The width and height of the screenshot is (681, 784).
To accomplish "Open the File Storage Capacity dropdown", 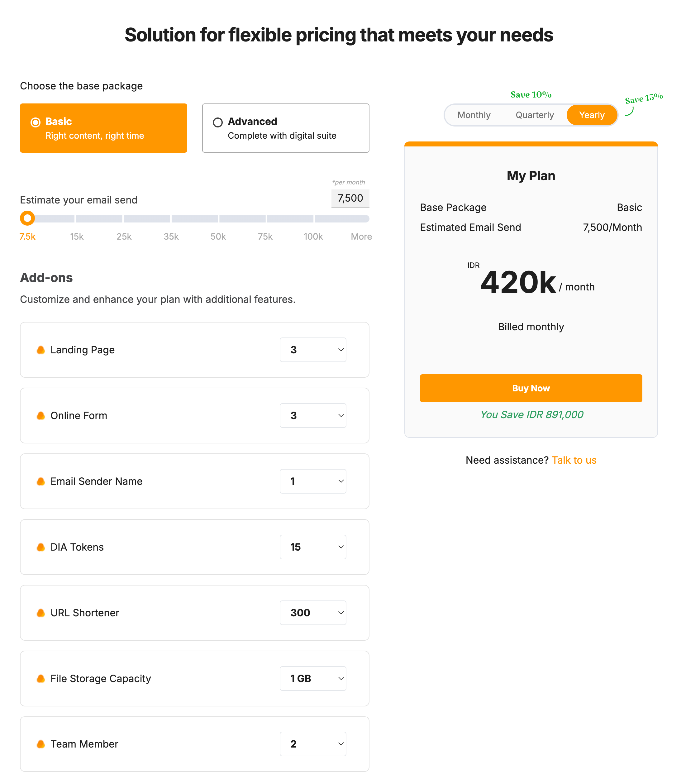I will click(x=313, y=678).
